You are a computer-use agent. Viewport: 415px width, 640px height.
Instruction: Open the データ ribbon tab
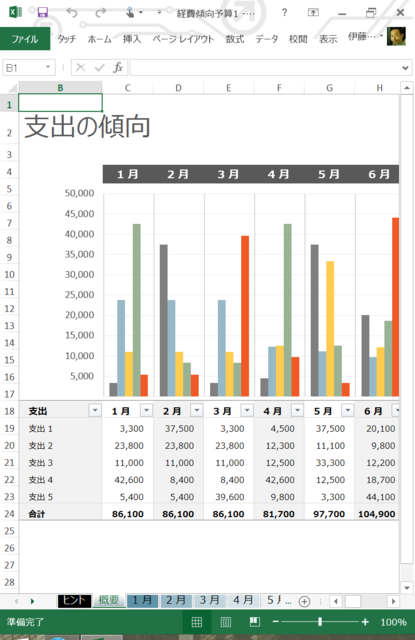click(x=266, y=39)
